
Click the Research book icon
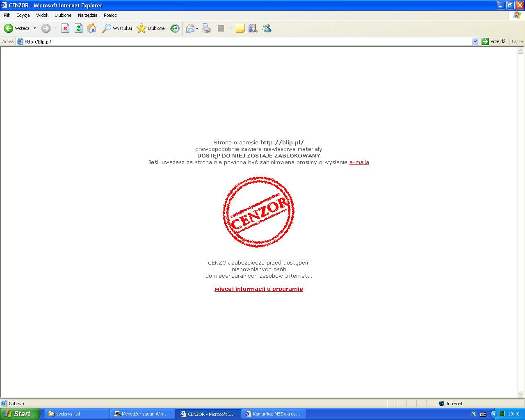point(253,28)
